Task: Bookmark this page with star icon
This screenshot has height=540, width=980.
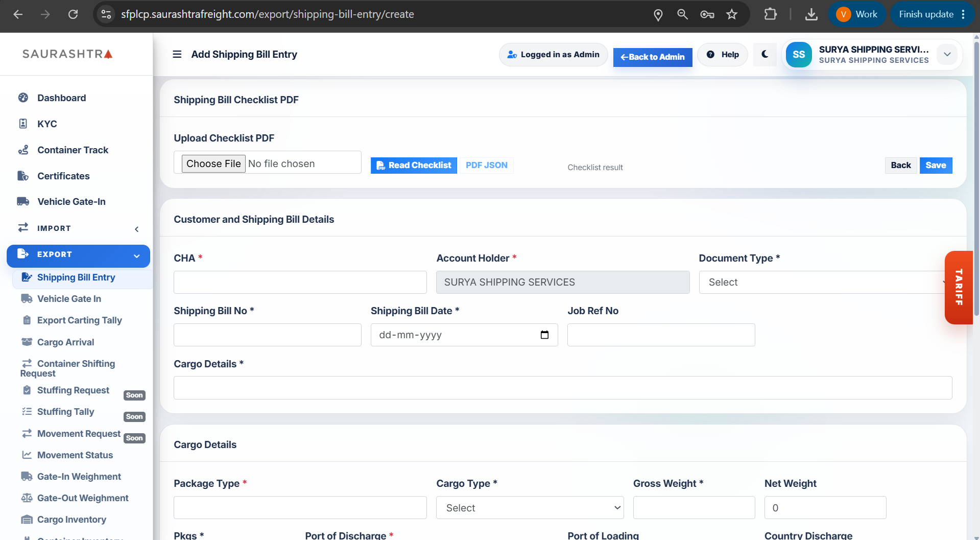Action: tap(732, 14)
